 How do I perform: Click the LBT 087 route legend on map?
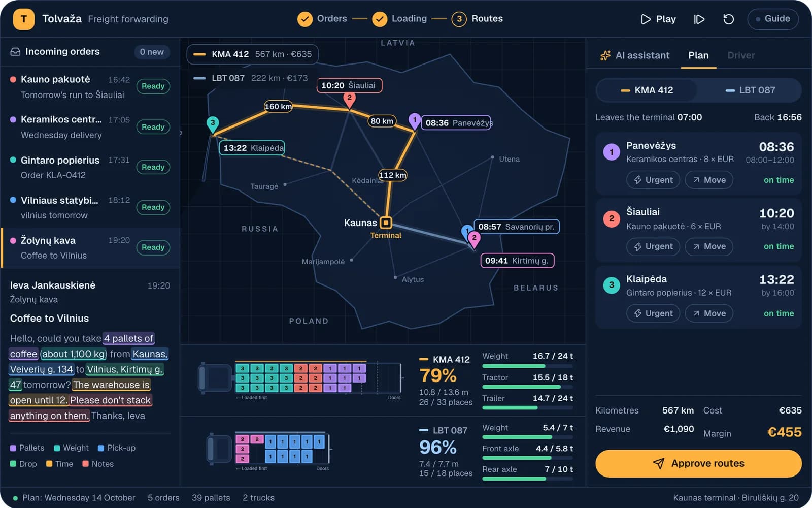pos(251,78)
